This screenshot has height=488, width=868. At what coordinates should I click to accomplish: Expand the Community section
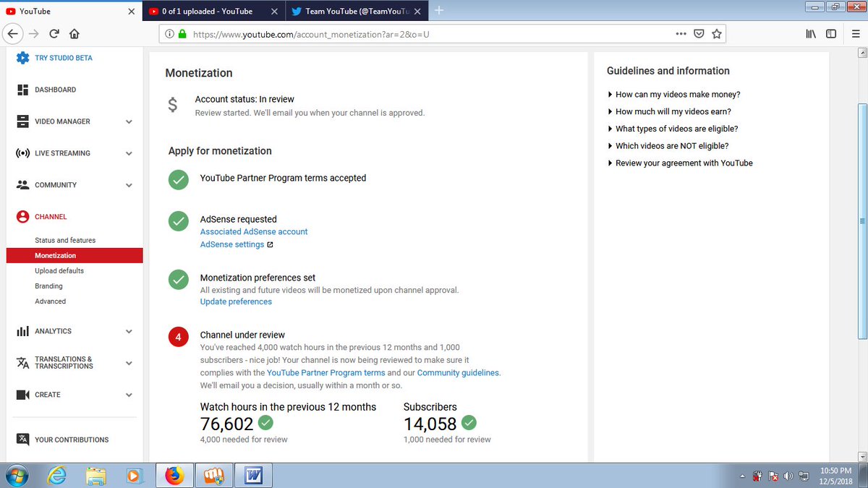[x=129, y=185]
